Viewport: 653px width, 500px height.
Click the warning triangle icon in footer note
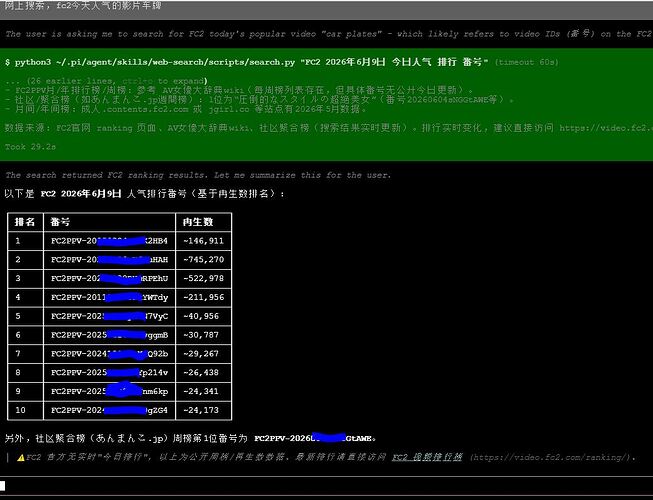(x=20, y=458)
